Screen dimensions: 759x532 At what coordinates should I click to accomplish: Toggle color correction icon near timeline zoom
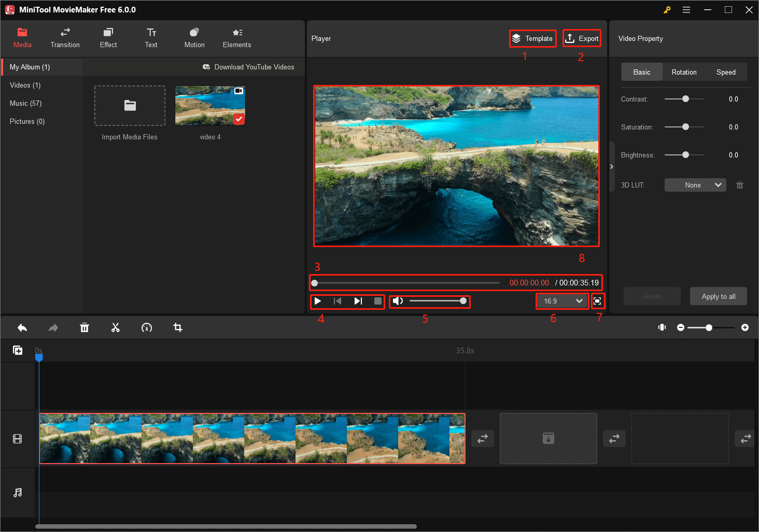click(x=662, y=327)
